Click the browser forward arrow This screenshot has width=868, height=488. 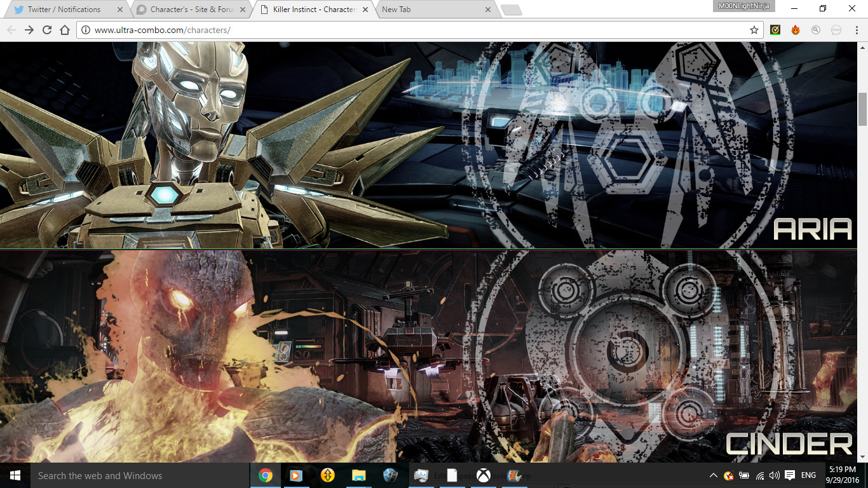coord(29,30)
